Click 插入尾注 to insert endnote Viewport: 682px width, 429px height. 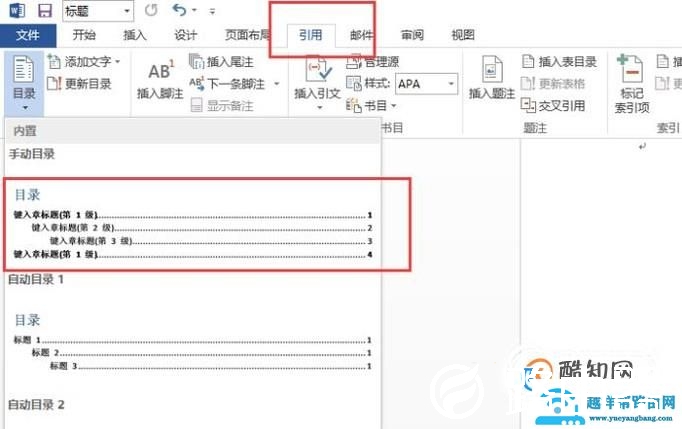point(221,62)
